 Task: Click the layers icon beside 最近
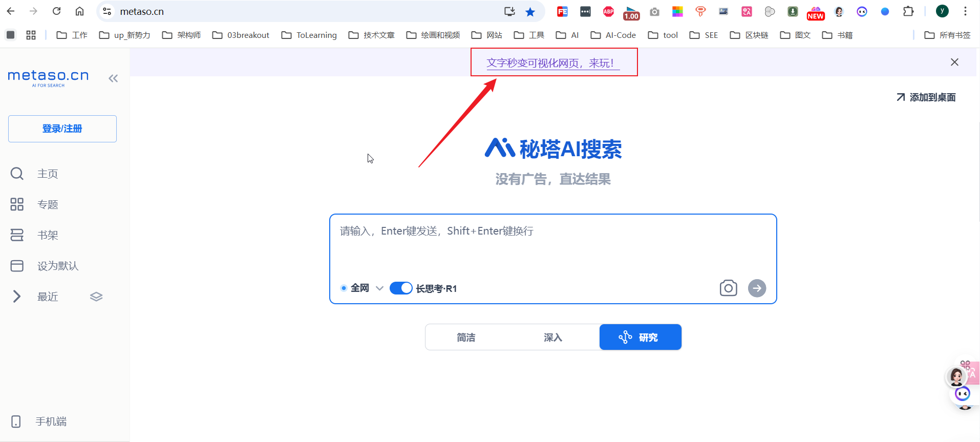tap(96, 297)
